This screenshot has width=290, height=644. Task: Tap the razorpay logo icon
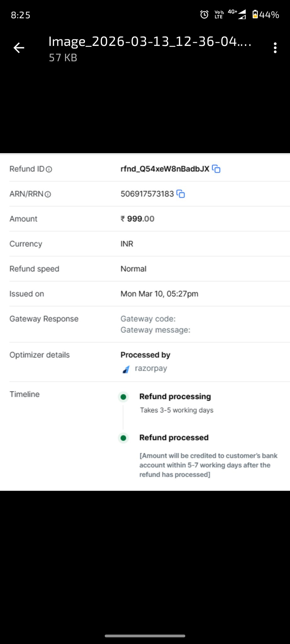point(126,369)
